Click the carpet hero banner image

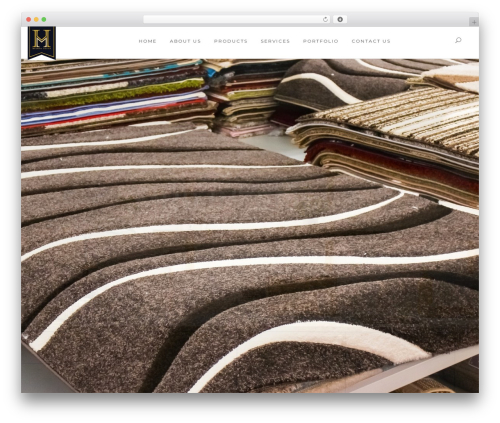tap(250, 226)
